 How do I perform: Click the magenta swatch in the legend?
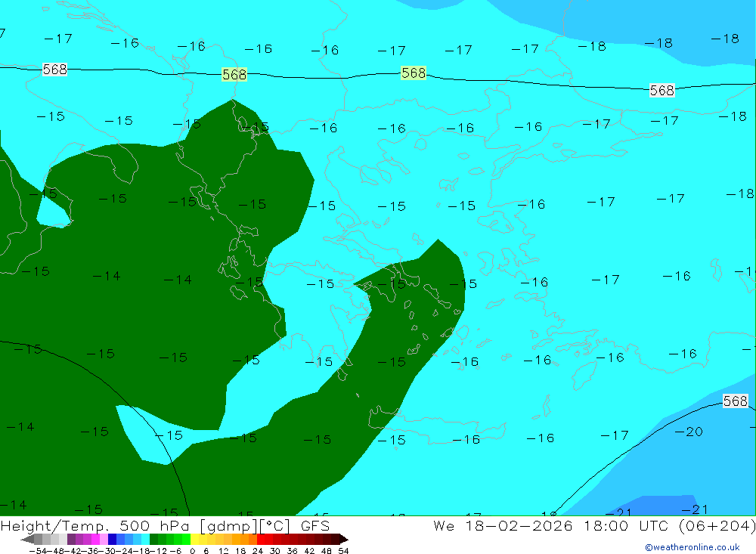coord(96,540)
